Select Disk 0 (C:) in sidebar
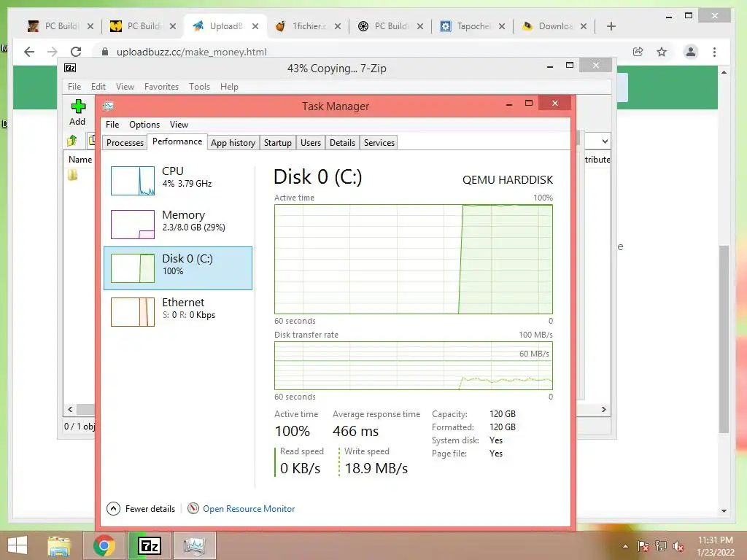Screen dimensions: 747x560 coord(178,268)
